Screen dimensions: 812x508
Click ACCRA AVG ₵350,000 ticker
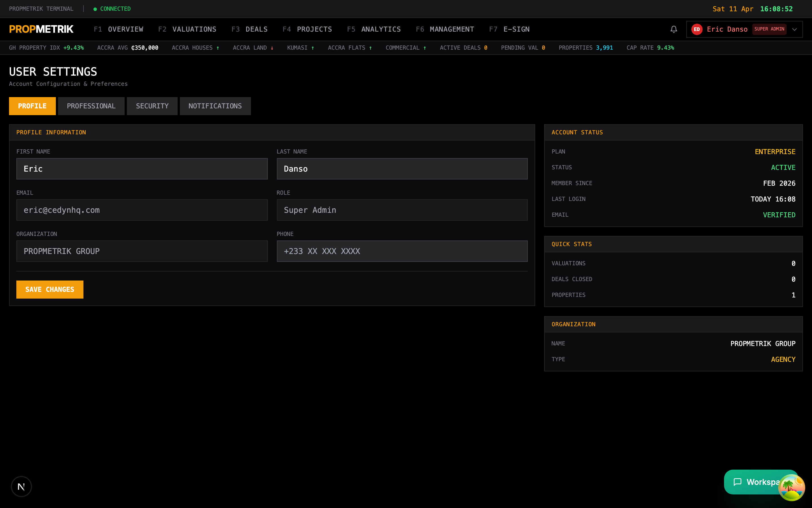pyautogui.click(x=127, y=48)
